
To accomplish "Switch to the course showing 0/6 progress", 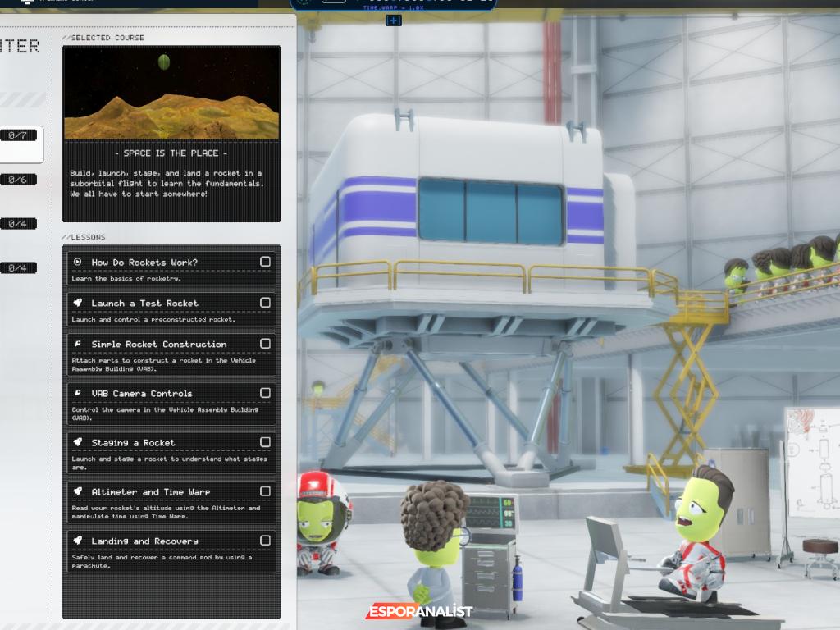I will [x=18, y=180].
